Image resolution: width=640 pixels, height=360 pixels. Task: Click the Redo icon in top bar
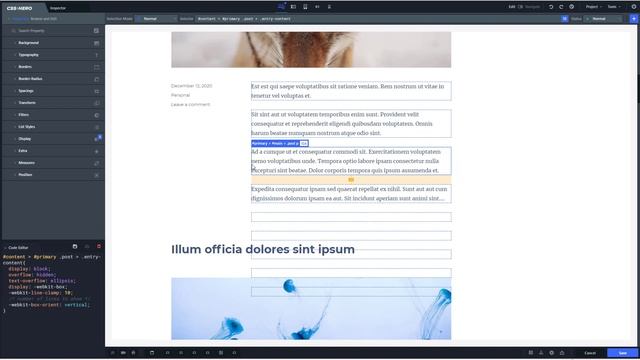(561, 7)
